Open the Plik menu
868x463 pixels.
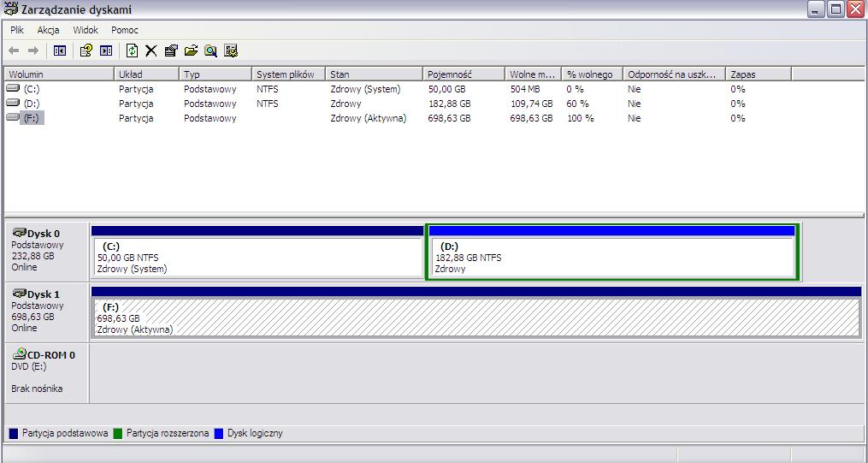(x=16, y=30)
